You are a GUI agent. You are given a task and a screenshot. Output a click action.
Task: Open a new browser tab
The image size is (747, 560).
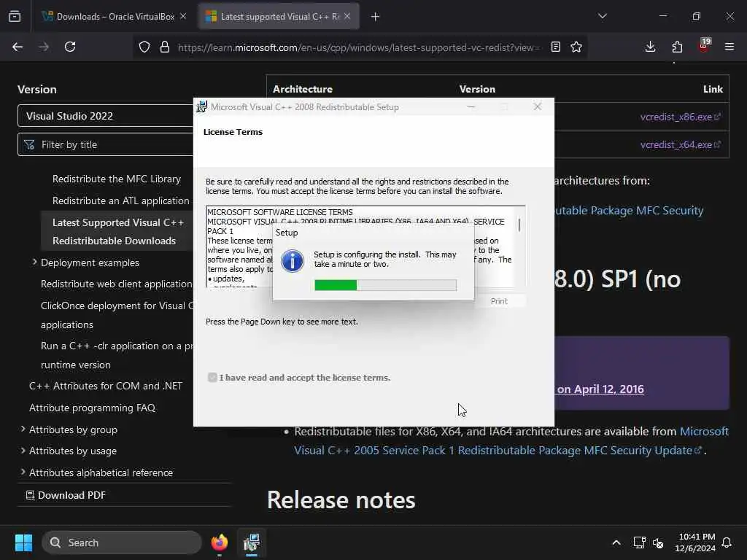pos(376,17)
